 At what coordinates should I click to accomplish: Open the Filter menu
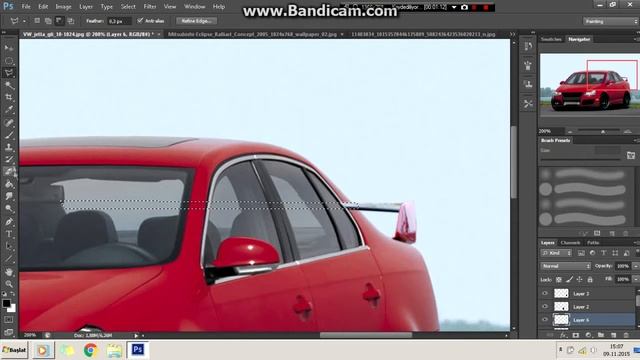(x=150, y=7)
